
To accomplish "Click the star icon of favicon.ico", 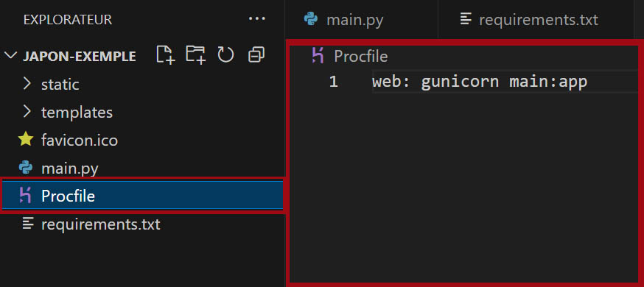I will point(26,140).
